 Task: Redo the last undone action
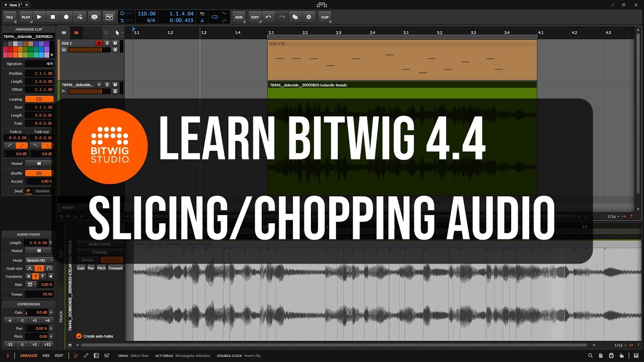click(x=282, y=17)
